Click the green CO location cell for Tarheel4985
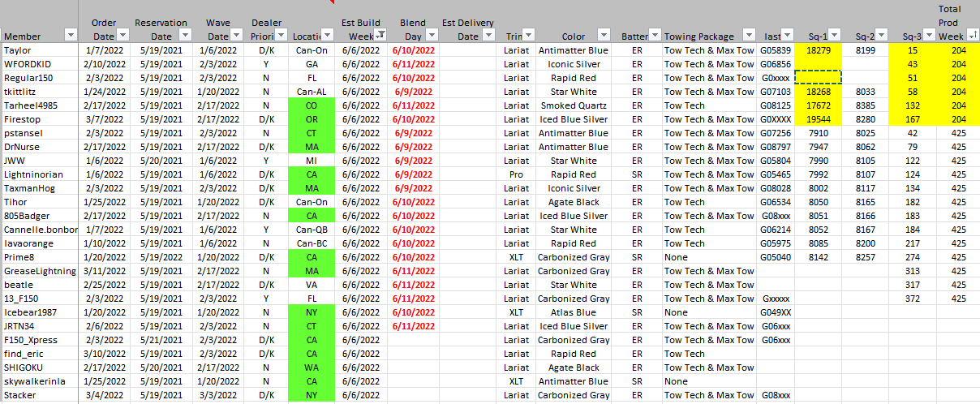 [311, 105]
